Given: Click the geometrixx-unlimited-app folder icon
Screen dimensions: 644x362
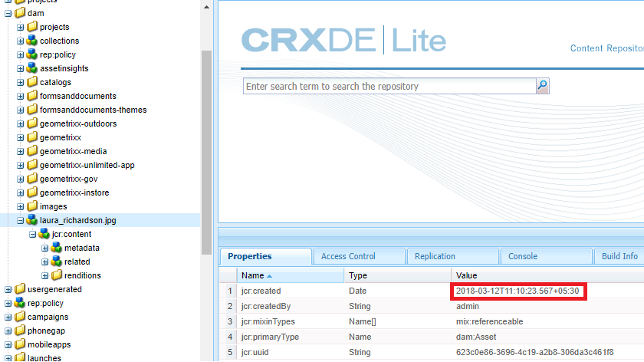Looking at the screenshot, I should [32, 165].
